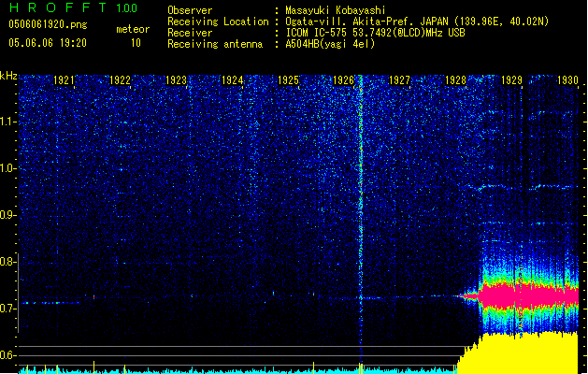The image size is (588, 374).
Task: Click the 0.7 frequency axis label
Action: pyautogui.click(x=8, y=309)
